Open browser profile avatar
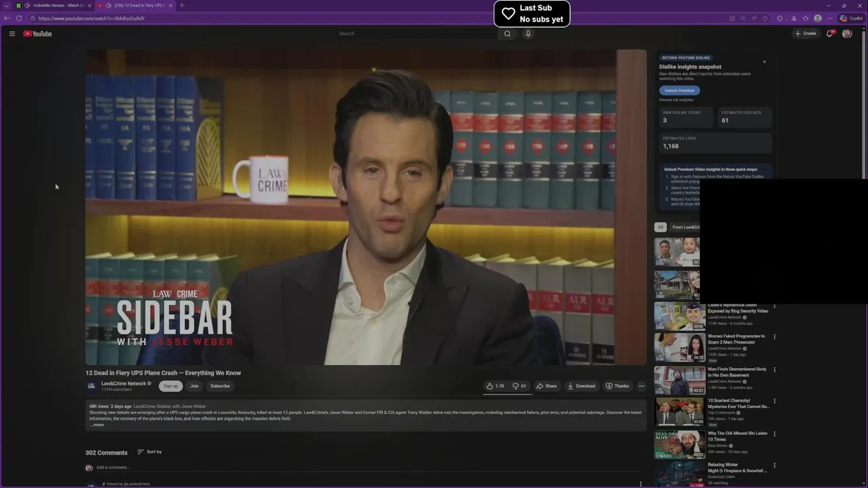 818,18
